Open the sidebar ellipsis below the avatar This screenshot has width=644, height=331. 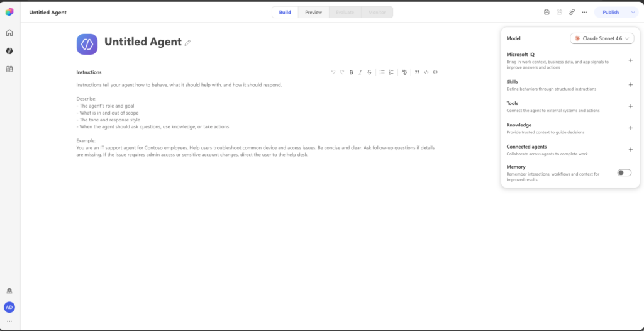point(9,321)
